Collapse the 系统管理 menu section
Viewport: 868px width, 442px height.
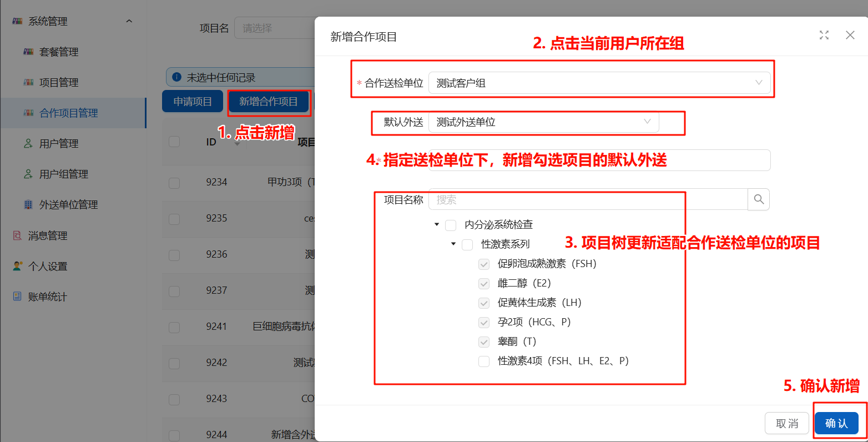click(x=129, y=21)
